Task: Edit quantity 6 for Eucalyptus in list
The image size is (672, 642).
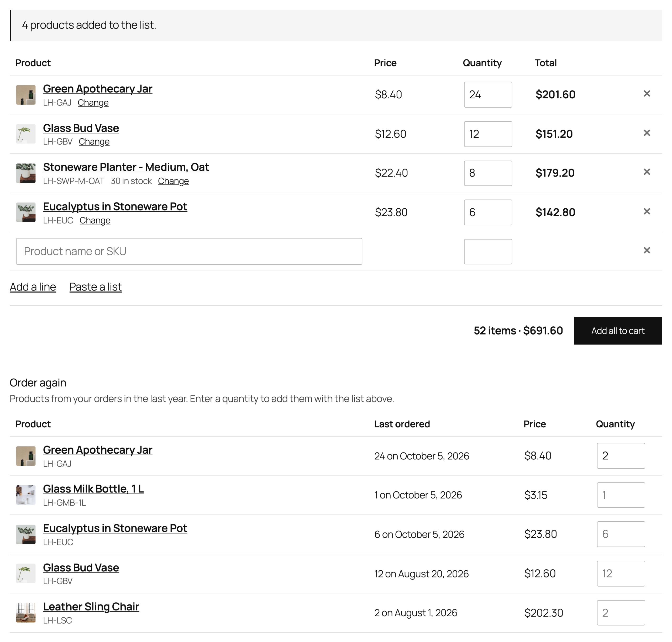Action: (488, 212)
